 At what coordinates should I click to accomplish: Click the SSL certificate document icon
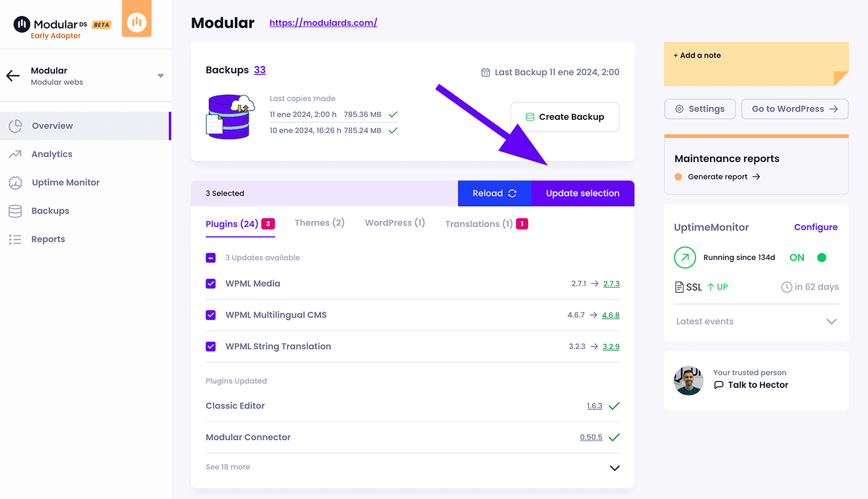tap(679, 287)
